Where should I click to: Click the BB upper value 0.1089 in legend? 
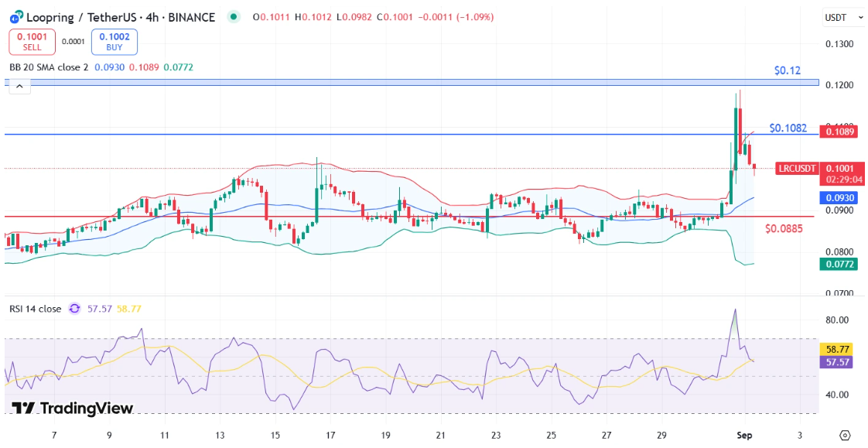pos(144,67)
